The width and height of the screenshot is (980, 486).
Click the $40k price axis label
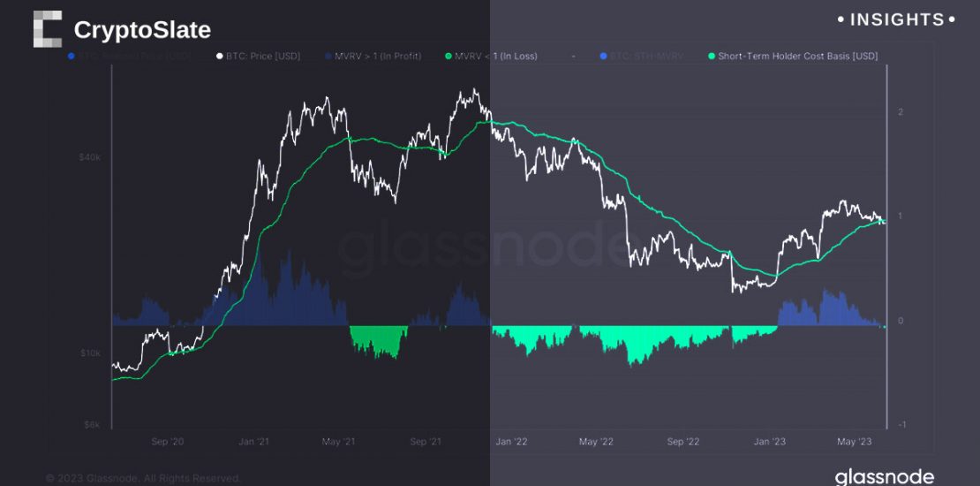[x=91, y=157]
